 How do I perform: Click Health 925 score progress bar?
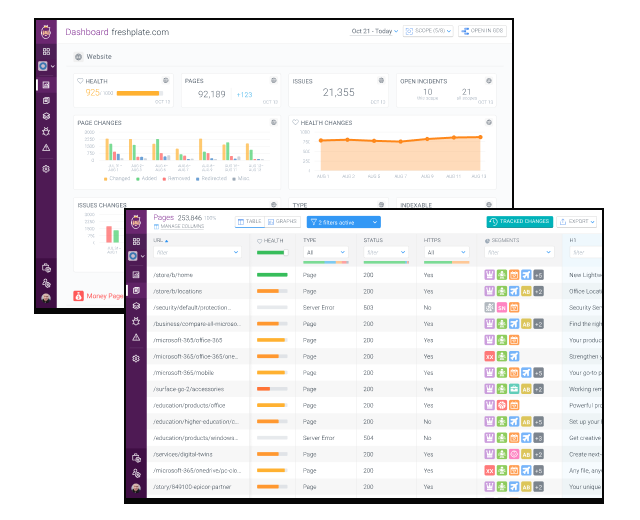click(140, 93)
